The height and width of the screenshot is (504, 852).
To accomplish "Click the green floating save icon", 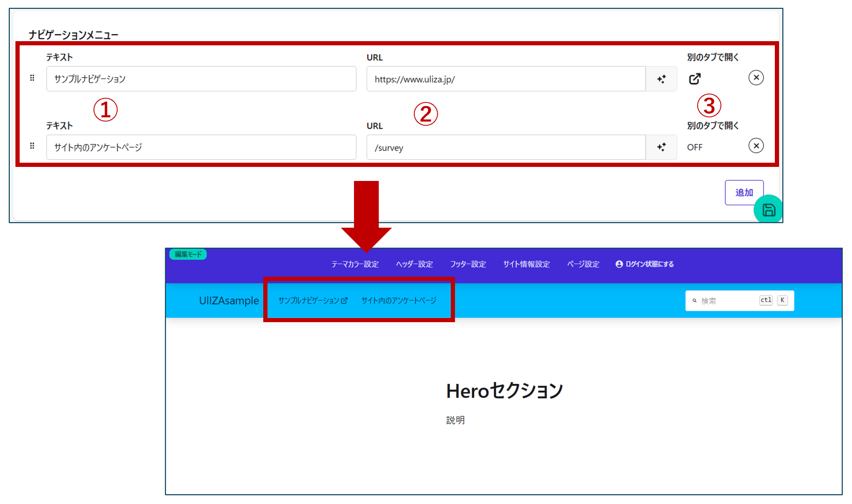I will coord(768,210).
